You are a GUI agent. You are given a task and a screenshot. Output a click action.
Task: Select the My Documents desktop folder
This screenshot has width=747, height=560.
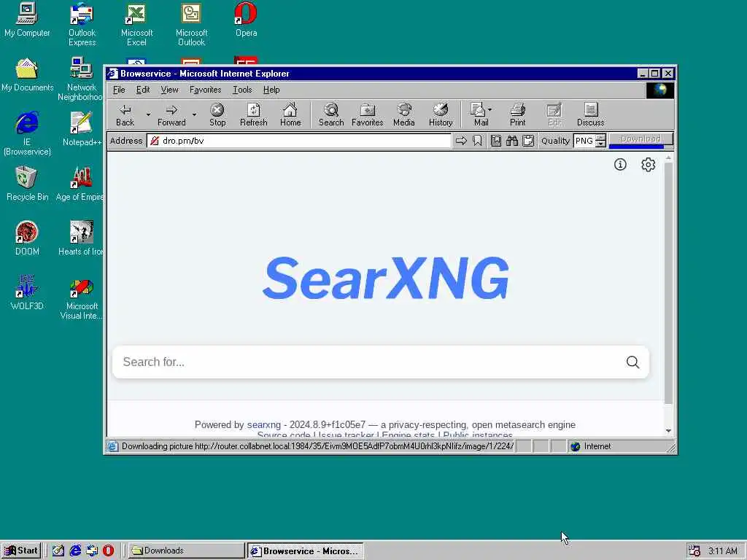pos(27,75)
